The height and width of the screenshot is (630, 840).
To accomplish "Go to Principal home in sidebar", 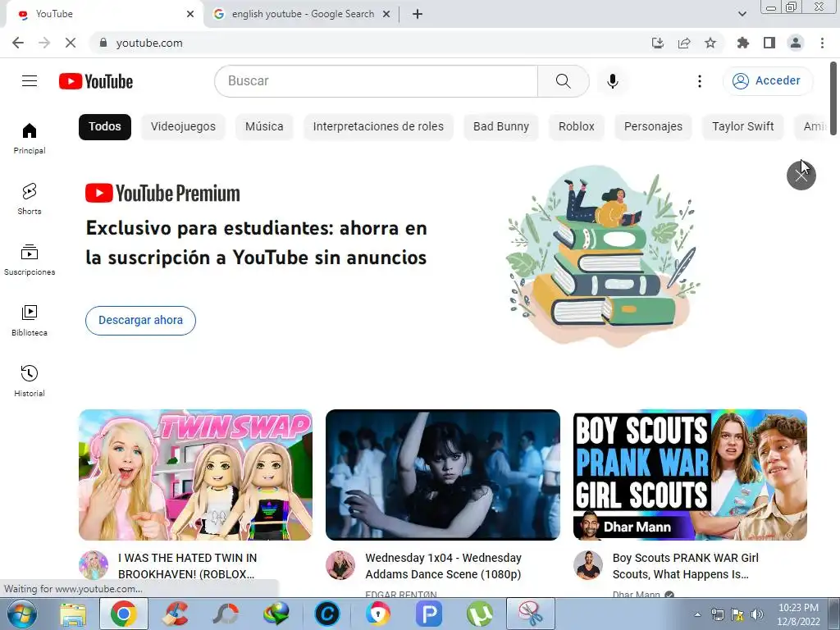I will [x=30, y=138].
